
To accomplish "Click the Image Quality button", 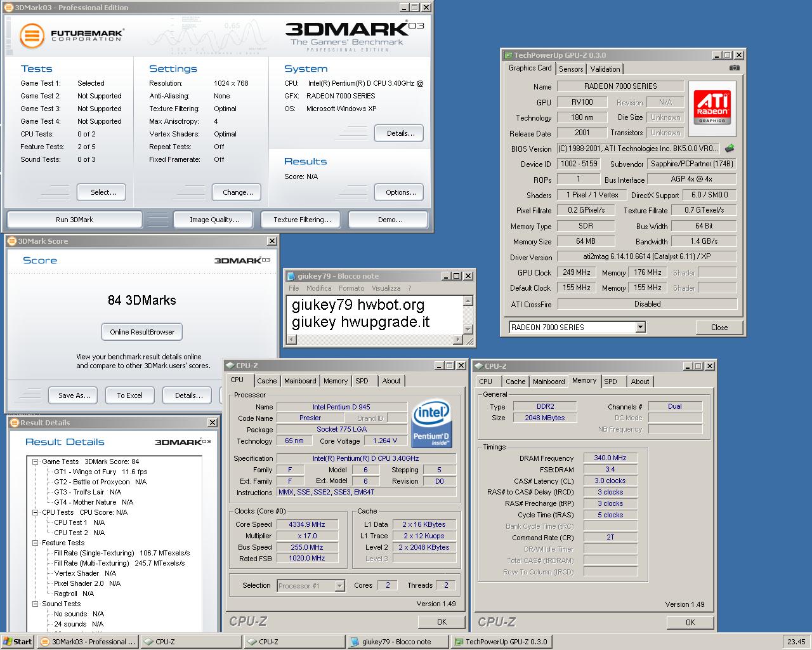I will (214, 220).
